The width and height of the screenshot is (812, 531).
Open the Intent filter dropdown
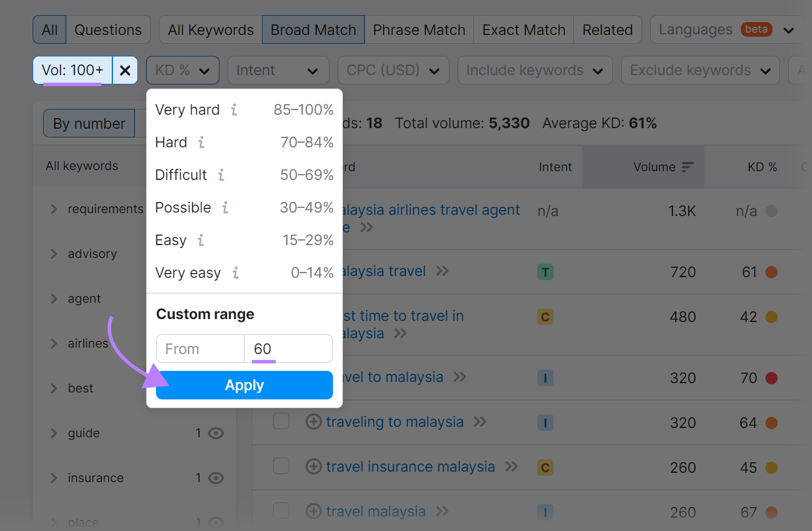[x=278, y=70]
